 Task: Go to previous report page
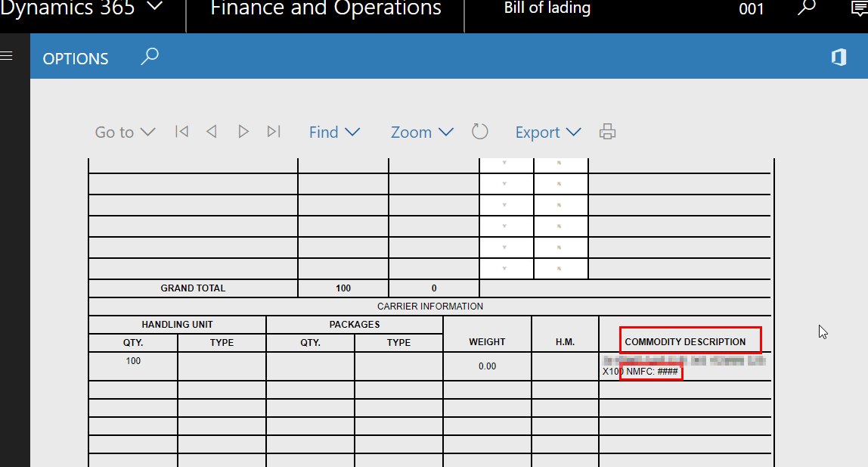[x=212, y=132]
